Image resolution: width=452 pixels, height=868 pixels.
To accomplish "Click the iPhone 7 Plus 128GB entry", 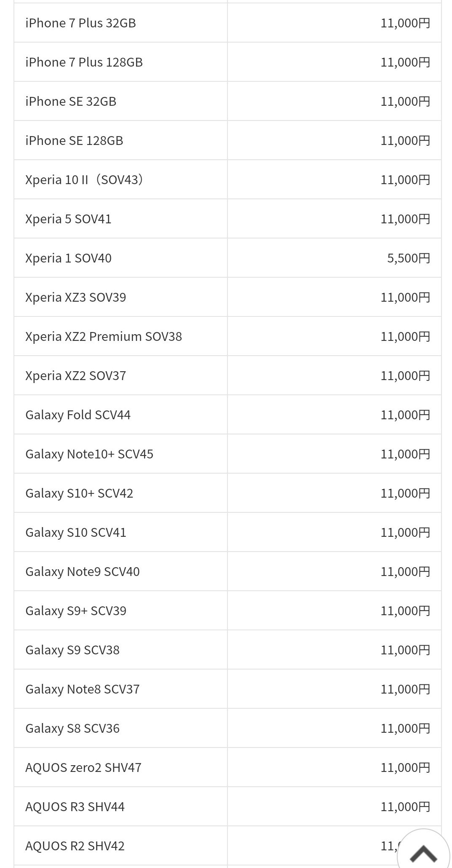I will (84, 62).
